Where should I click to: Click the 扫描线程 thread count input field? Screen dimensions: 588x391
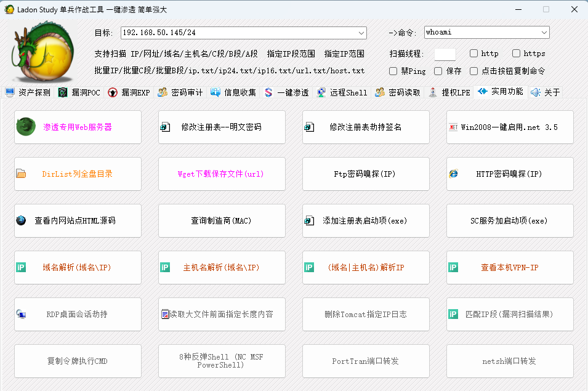[445, 53]
